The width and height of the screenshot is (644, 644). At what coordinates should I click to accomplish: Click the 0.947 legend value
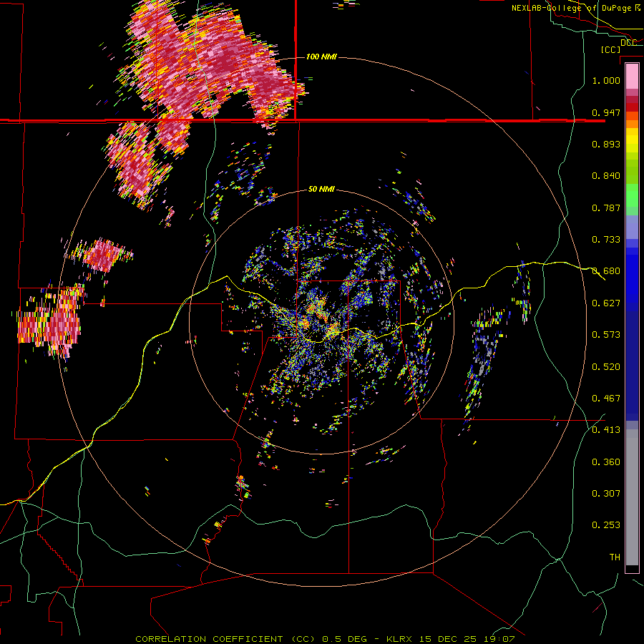tap(606, 112)
